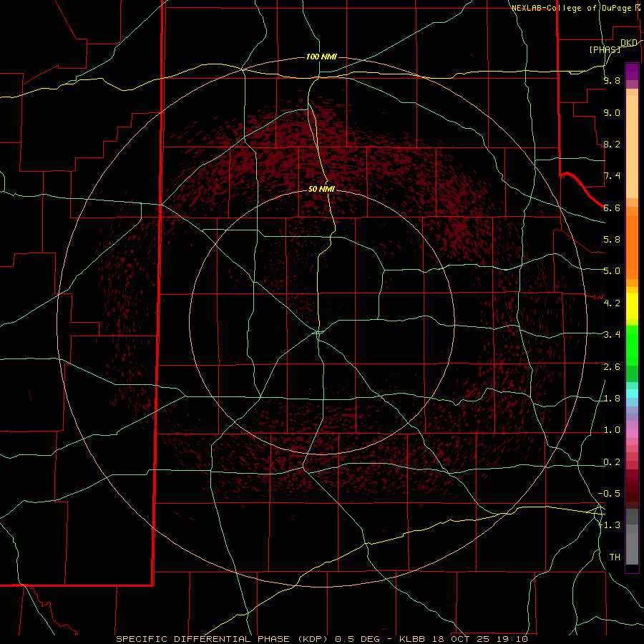Click the '5.8' value on the color scale
Image resolution: width=644 pixels, height=644 pixels.
pyautogui.click(x=612, y=240)
